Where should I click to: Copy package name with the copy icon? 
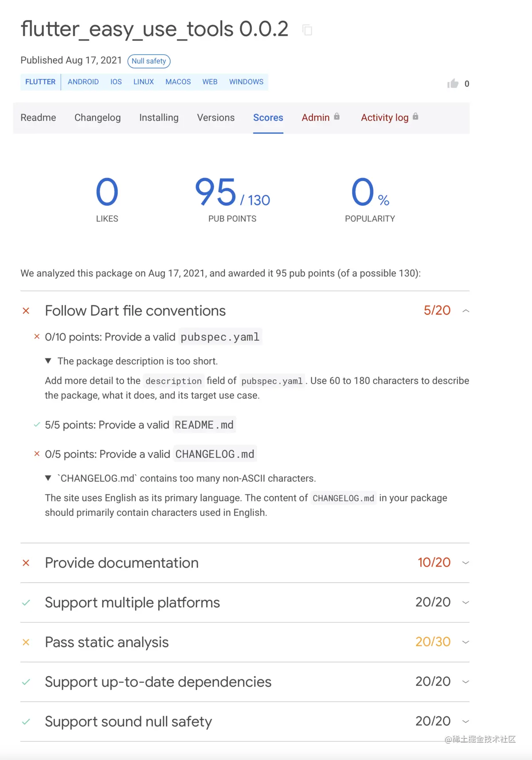click(x=307, y=30)
